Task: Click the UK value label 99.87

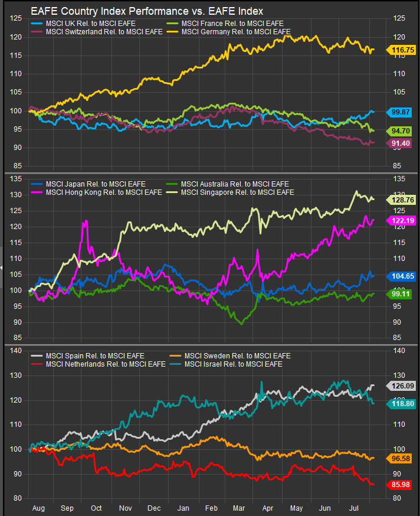Action: (x=399, y=112)
